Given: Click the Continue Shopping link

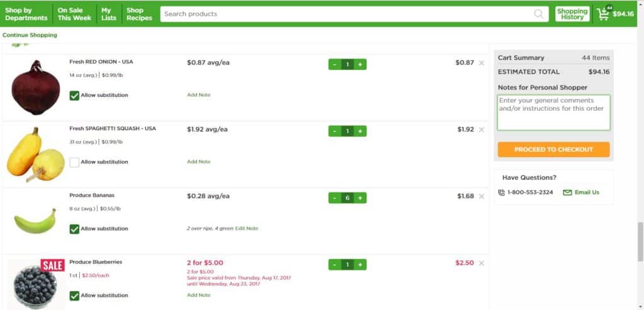Looking at the screenshot, I should 30,35.
